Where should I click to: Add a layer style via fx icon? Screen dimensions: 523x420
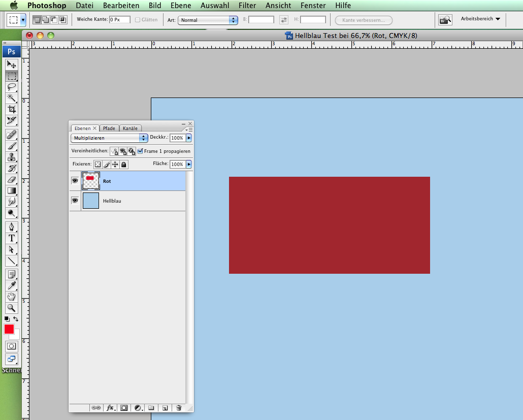point(110,408)
